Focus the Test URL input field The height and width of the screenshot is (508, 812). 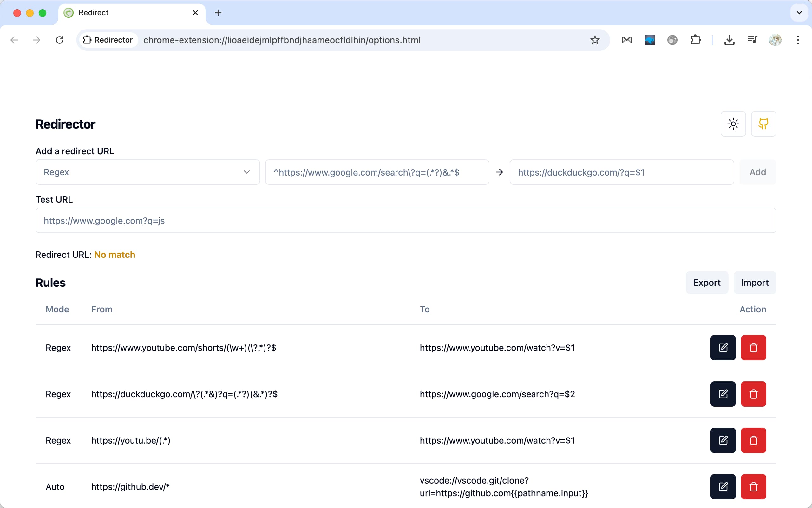click(406, 220)
